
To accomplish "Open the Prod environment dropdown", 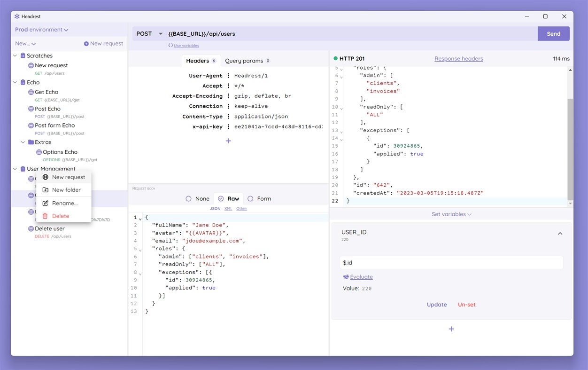I will (42, 30).
